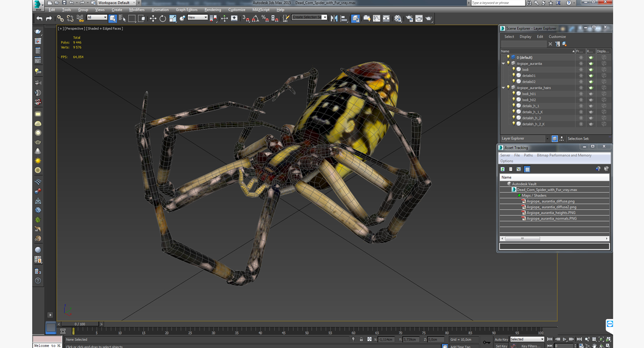Click the Mirror tool icon

(334, 18)
